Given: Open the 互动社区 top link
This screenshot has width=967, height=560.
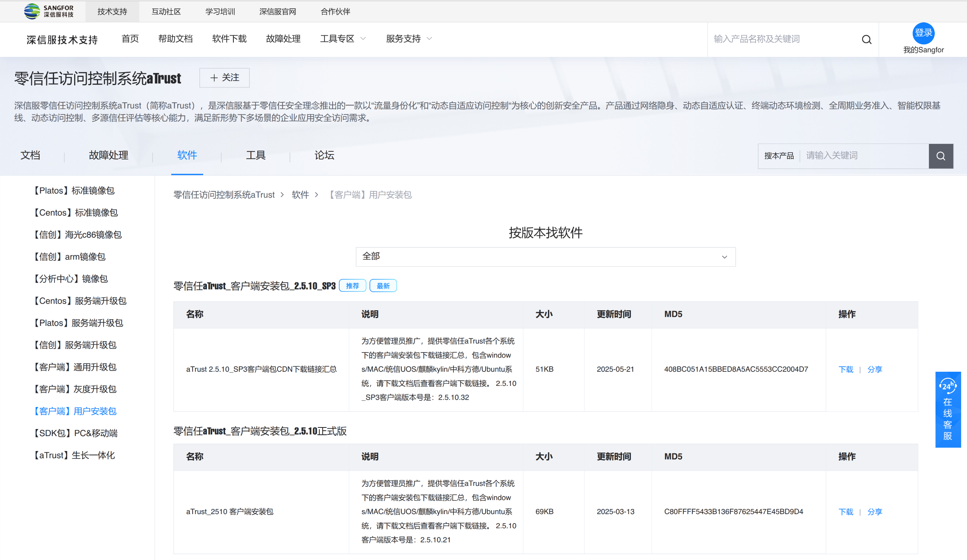Looking at the screenshot, I should point(166,11).
